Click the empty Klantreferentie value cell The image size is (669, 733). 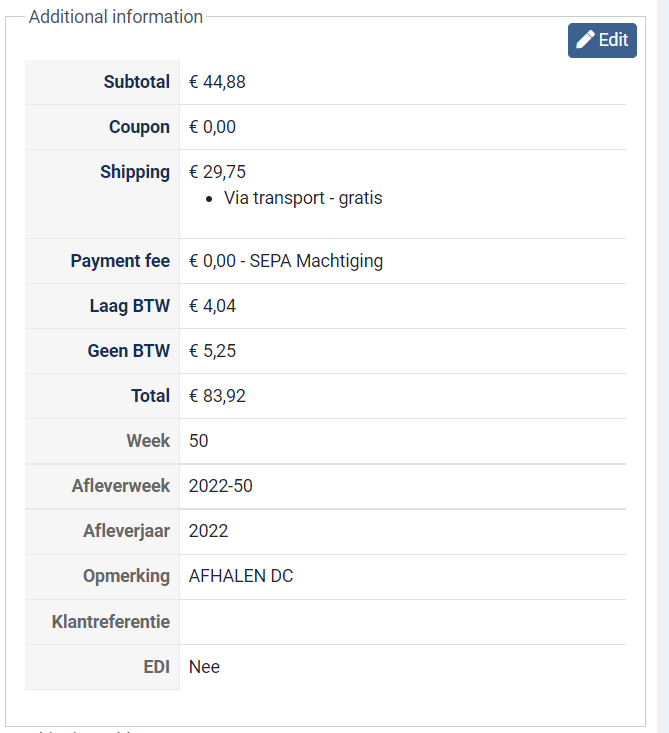402,622
